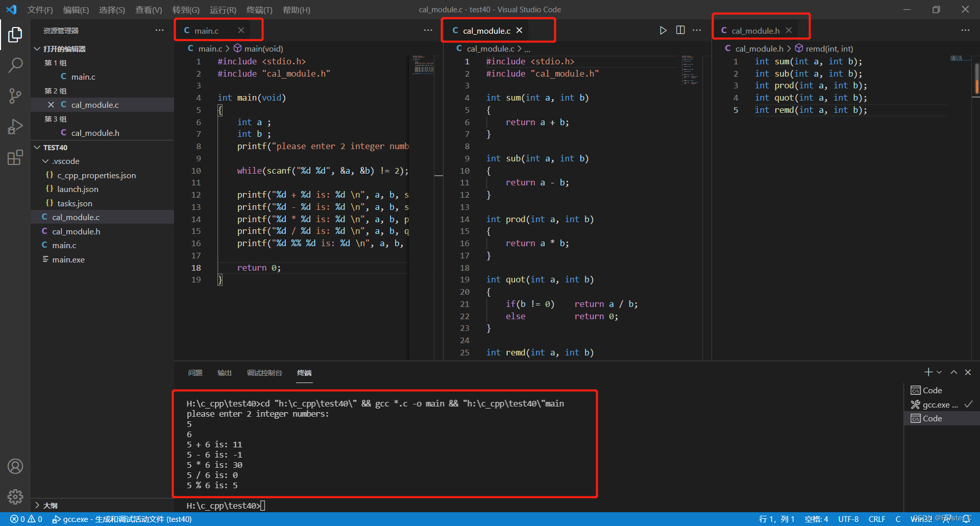Create a new terminal with plus icon
The height and width of the screenshot is (526, 980).
[x=928, y=372]
